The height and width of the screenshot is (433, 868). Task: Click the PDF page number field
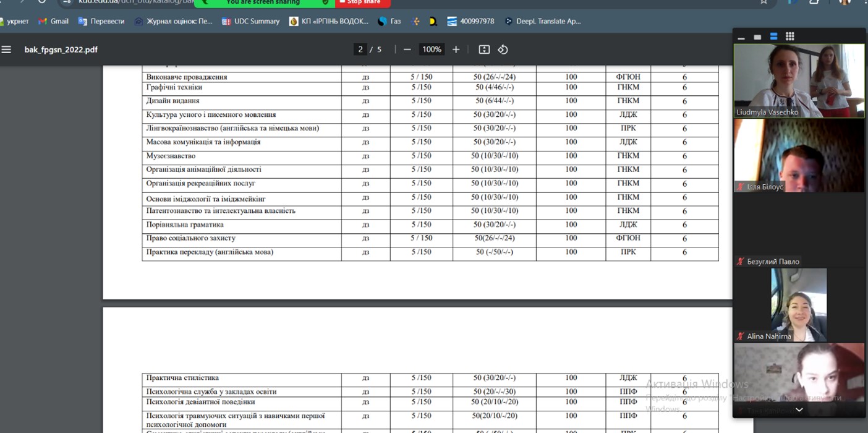[360, 49]
